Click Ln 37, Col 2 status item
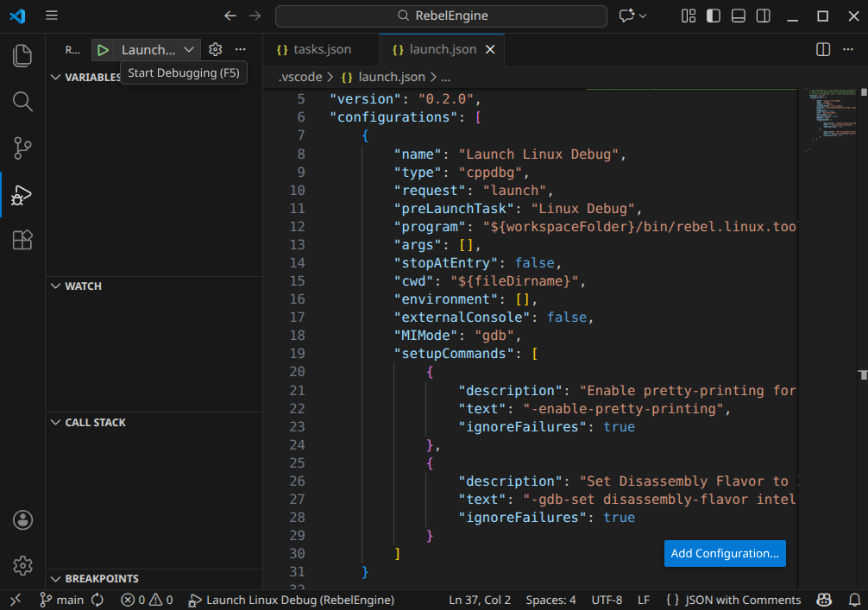Viewport: 868px width, 610px height. point(480,600)
